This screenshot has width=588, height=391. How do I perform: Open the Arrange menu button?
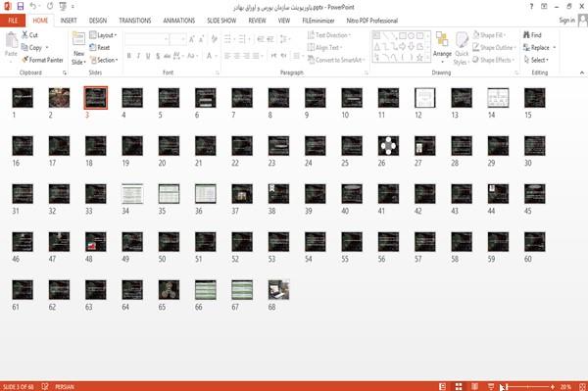pyautogui.click(x=442, y=48)
